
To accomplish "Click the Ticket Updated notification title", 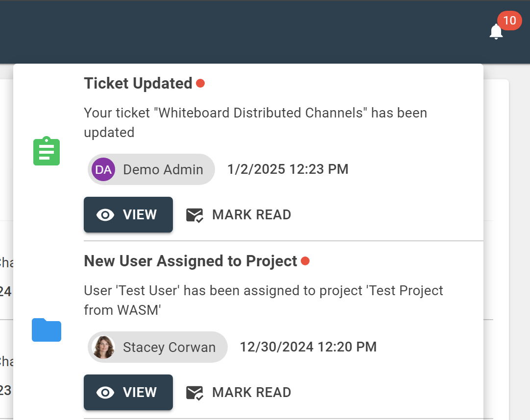I will pyautogui.click(x=138, y=83).
